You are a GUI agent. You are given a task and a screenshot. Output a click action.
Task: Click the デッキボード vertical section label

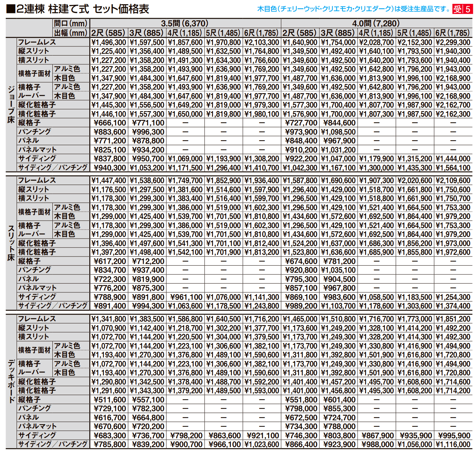click(x=11, y=381)
